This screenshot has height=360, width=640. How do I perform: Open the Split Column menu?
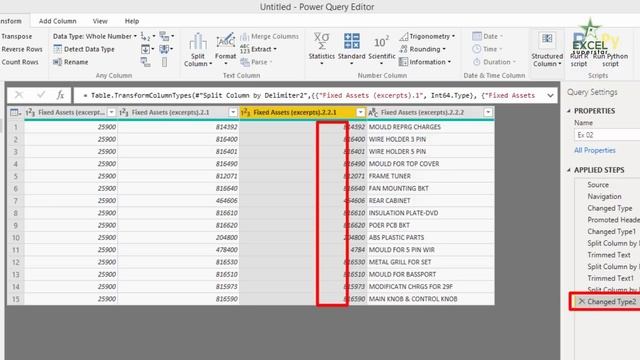pyautogui.click(x=198, y=49)
